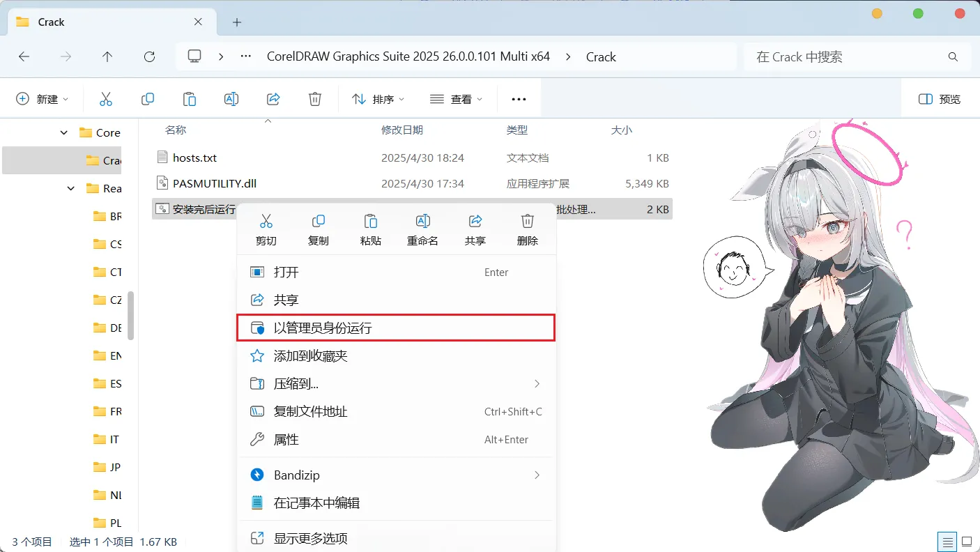The height and width of the screenshot is (552, 980).
Task: Open the CS folder in the tree
Action: [107, 244]
